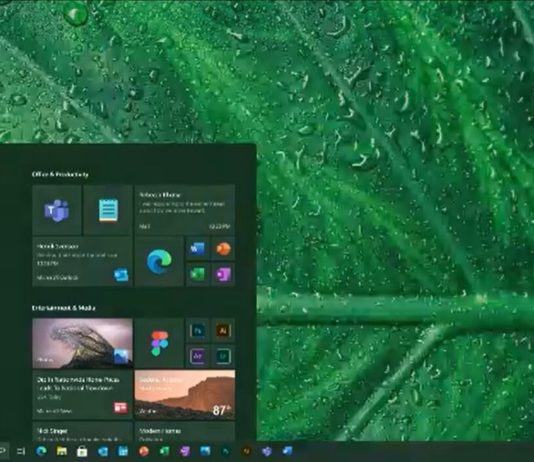Open the Weather tile showing 87°

click(185, 395)
